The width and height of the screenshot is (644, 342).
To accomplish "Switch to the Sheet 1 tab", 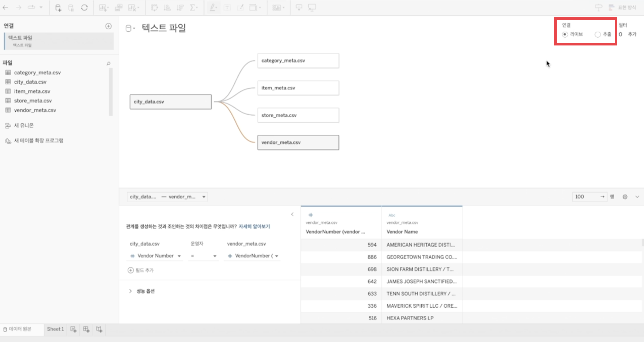I will pos(55,329).
